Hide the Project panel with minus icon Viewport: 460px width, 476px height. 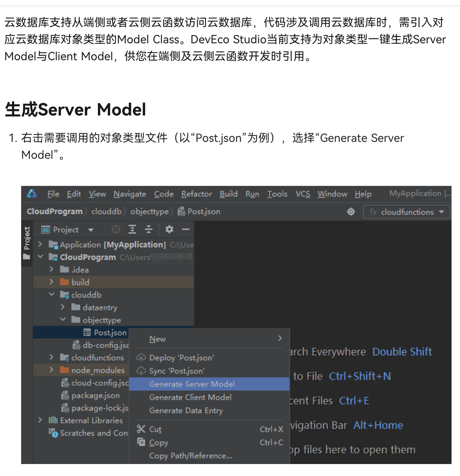click(x=186, y=230)
